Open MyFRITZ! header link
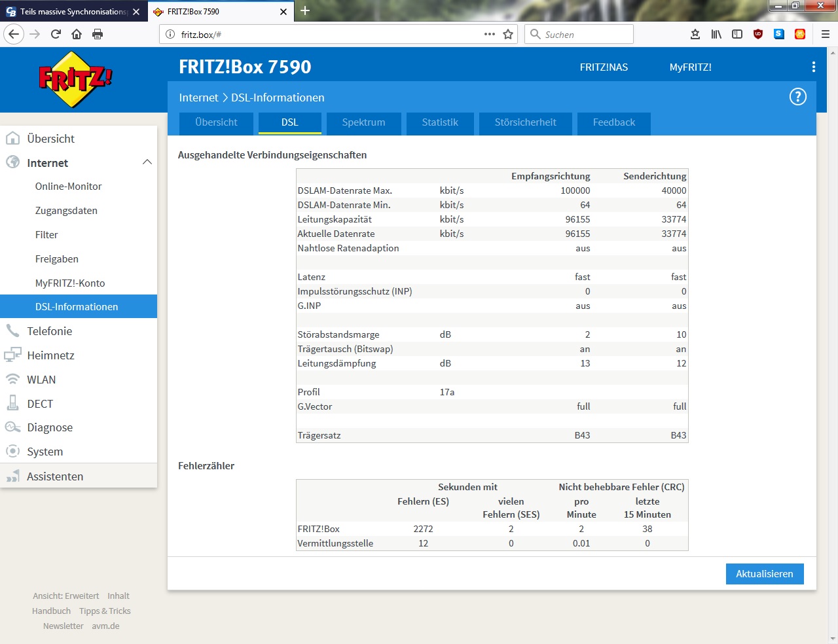The width and height of the screenshot is (838, 644). coord(690,67)
